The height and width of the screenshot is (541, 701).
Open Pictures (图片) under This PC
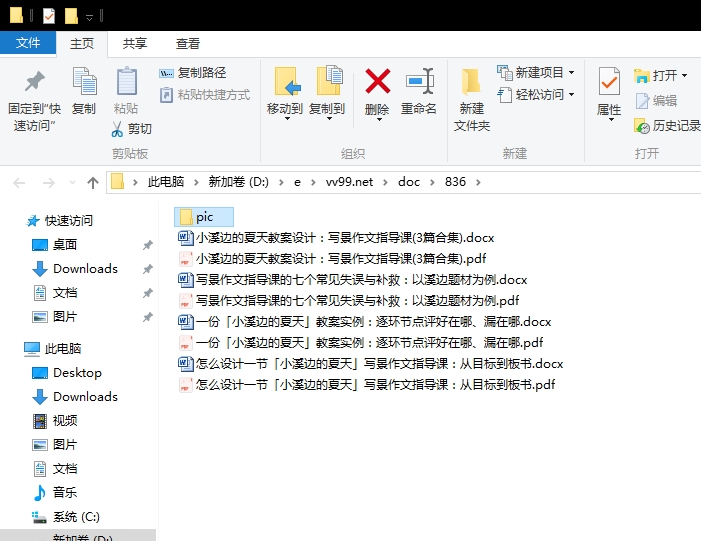click(55, 444)
